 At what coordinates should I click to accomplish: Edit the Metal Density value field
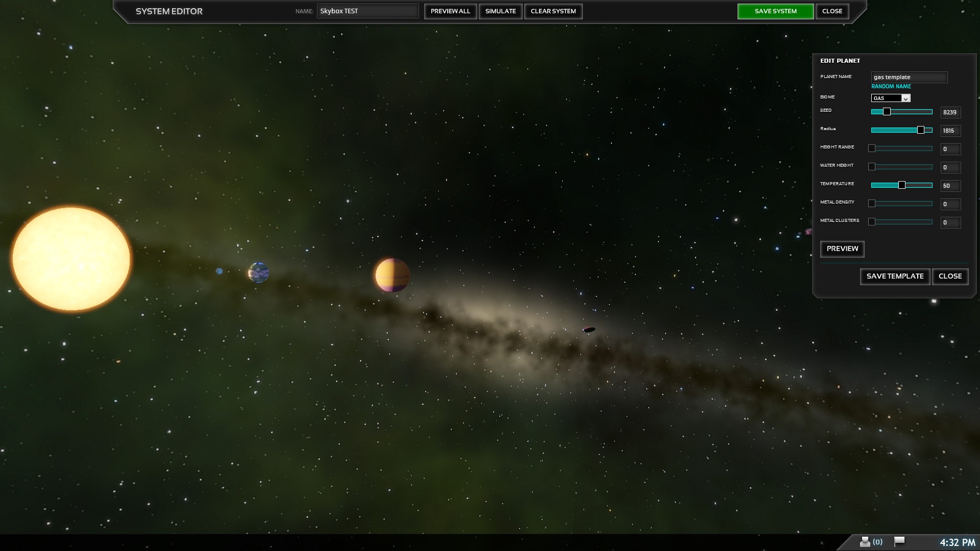pyautogui.click(x=950, y=204)
